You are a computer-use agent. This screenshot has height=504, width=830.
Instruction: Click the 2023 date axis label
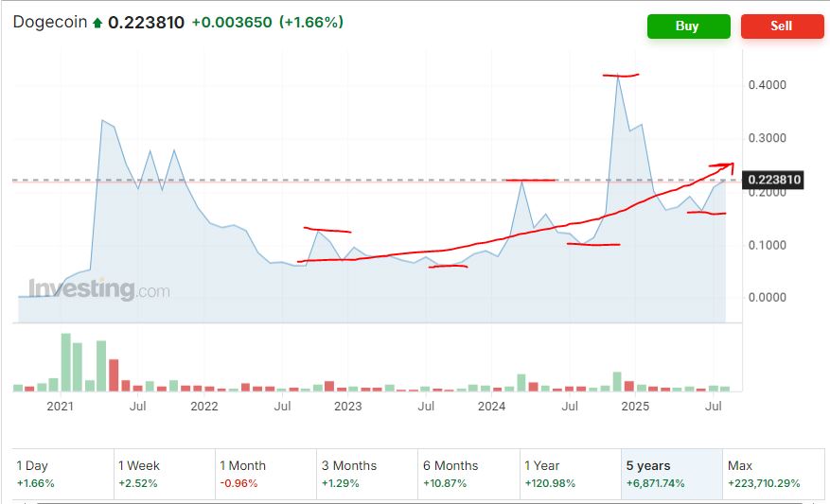[x=347, y=407]
